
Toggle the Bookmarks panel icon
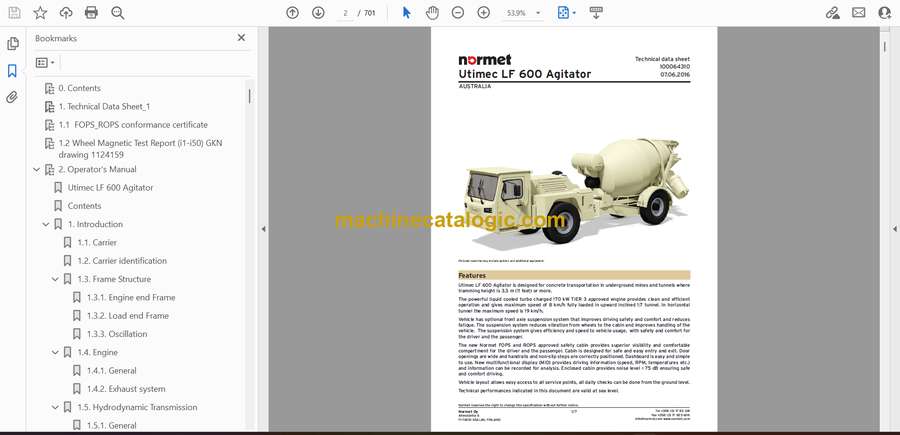[x=12, y=71]
